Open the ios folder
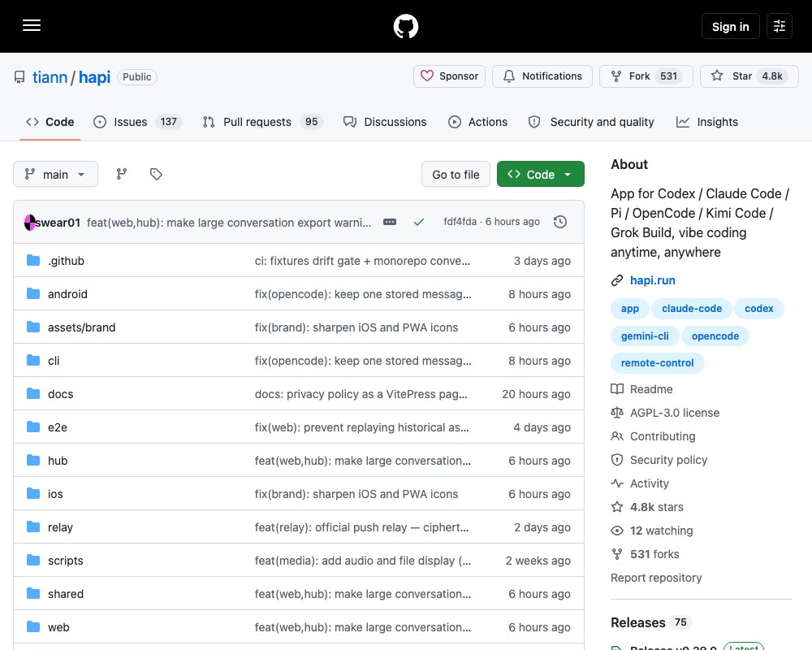The width and height of the screenshot is (812, 650). [55, 494]
